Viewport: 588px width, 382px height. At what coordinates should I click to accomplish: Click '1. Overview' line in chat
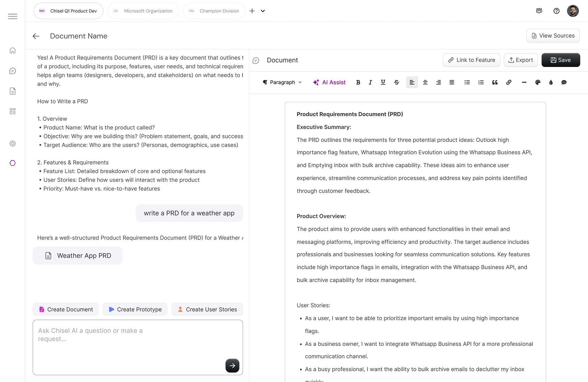click(52, 119)
